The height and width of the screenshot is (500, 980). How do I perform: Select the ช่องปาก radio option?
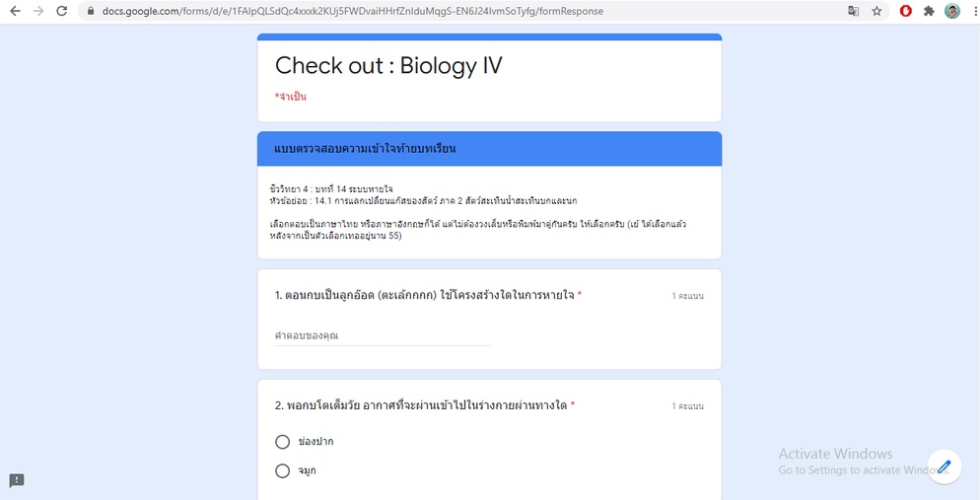point(283,442)
